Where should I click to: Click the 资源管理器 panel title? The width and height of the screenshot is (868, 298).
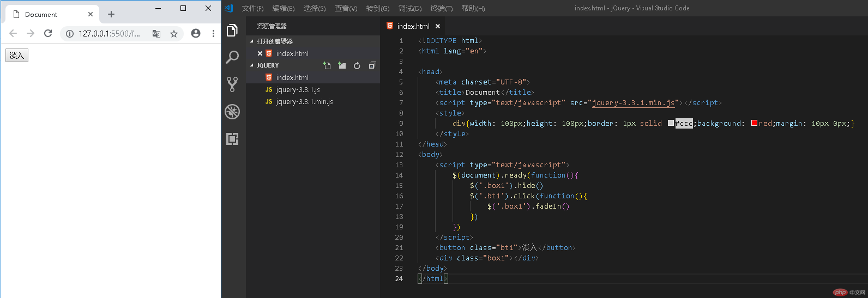click(272, 26)
